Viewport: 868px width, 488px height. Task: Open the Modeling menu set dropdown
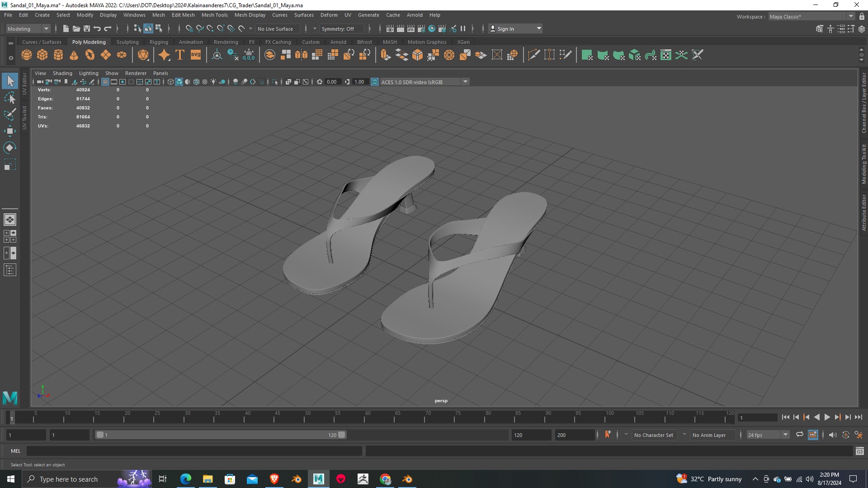pyautogui.click(x=28, y=28)
